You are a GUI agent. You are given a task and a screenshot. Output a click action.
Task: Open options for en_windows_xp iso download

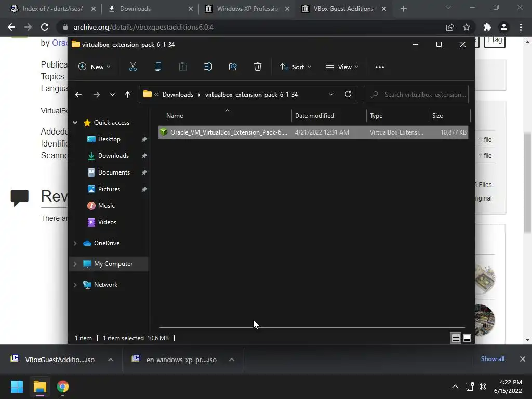232,360
